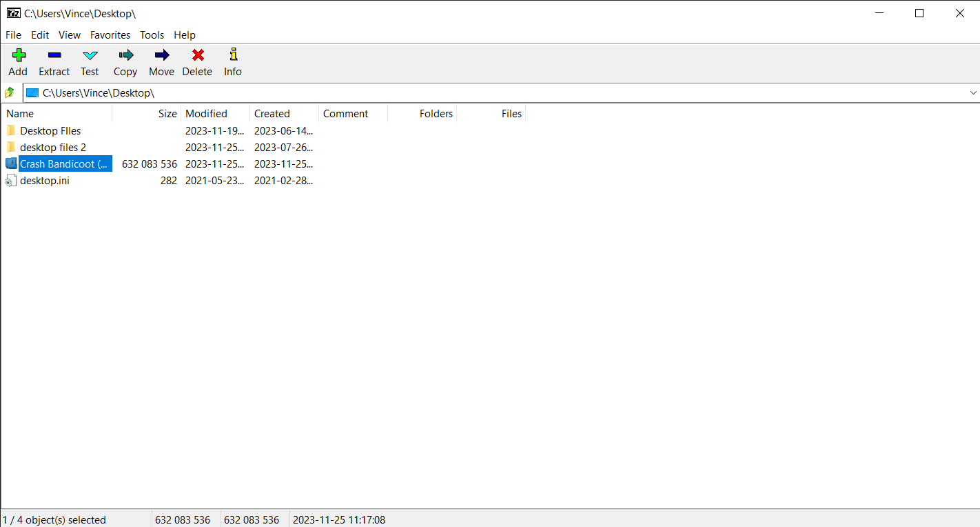Click the Add archive icon
Image resolution: width=980 pixels, height=527 pixels.
point(18,62)
